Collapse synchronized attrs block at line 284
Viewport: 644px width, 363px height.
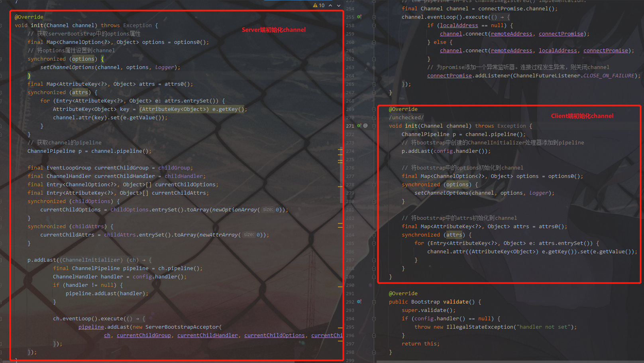[x=374, y=235]
